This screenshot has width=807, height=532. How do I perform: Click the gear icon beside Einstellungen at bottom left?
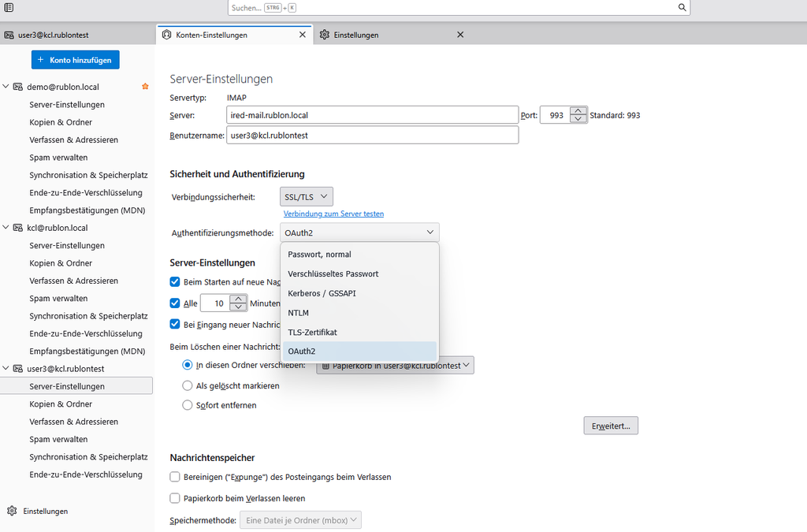tap(12, 511)
